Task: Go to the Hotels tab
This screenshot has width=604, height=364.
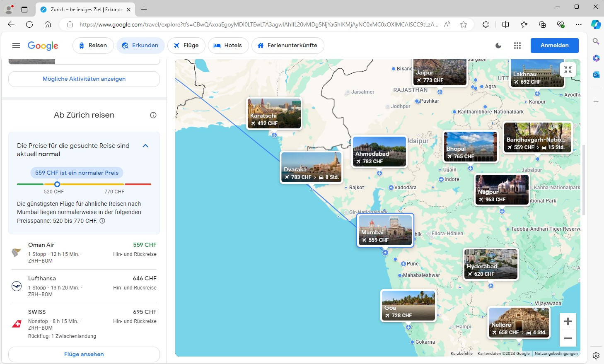Action: pyautogui.click(x=228, y=46)
